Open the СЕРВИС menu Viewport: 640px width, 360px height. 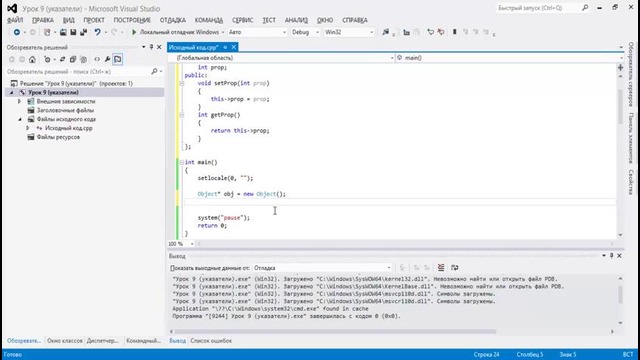click(242, 20)
